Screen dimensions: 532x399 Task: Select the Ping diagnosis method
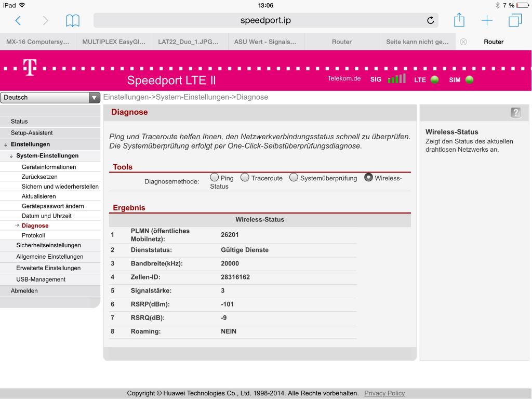pos(214,177)
